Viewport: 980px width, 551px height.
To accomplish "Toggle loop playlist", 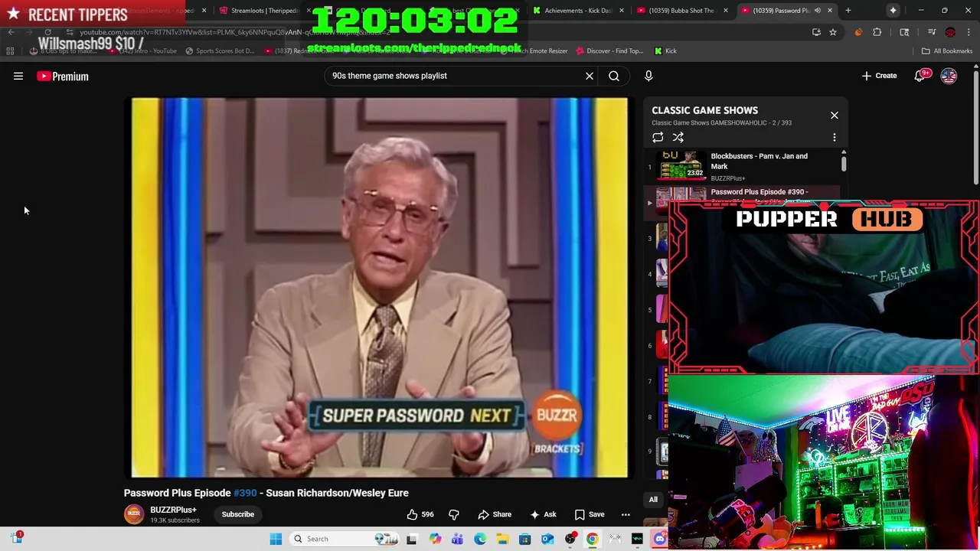I will pos(658,137).
